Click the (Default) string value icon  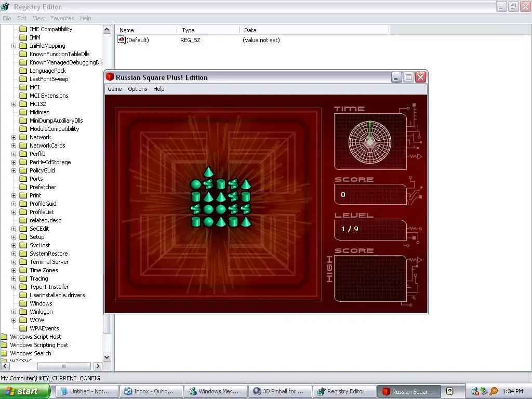coord(122,39)
